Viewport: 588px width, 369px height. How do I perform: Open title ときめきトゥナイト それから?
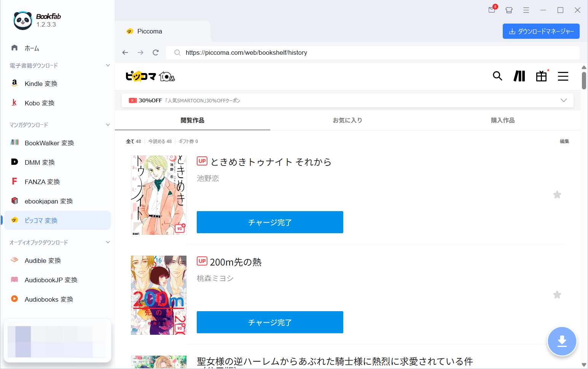(271, 162)
